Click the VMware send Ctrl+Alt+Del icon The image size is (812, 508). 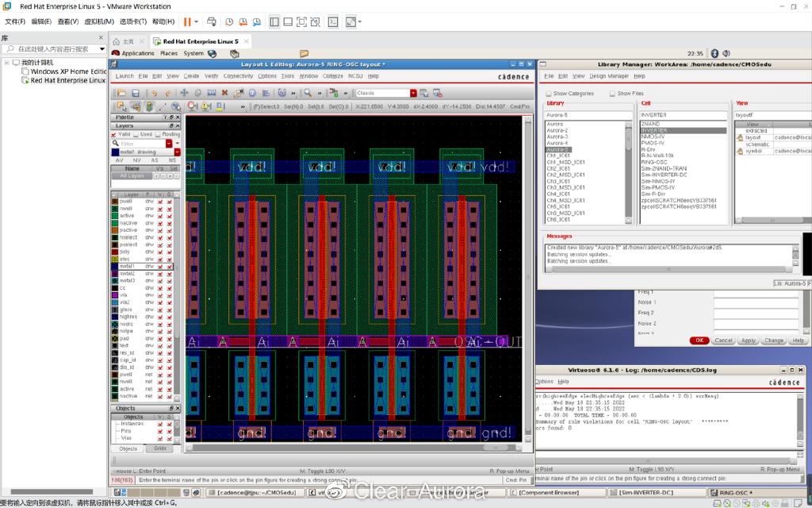(x=211, y=21)
